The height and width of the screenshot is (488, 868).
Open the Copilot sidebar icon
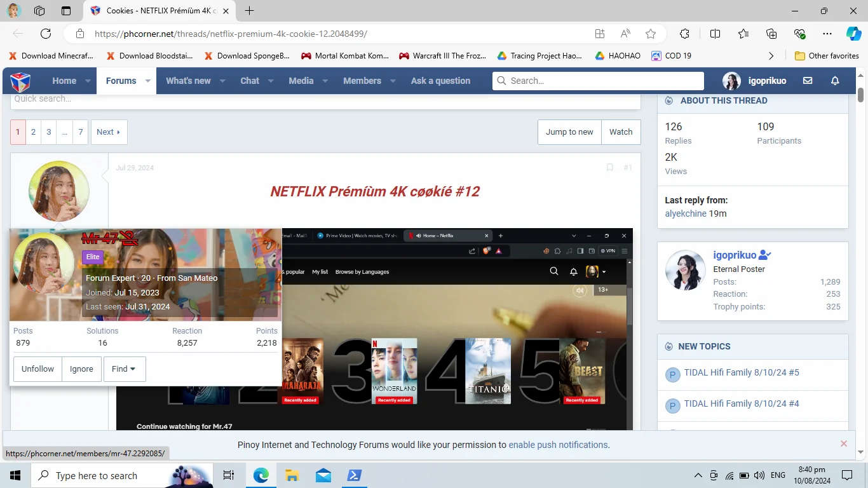click(854, 34)
